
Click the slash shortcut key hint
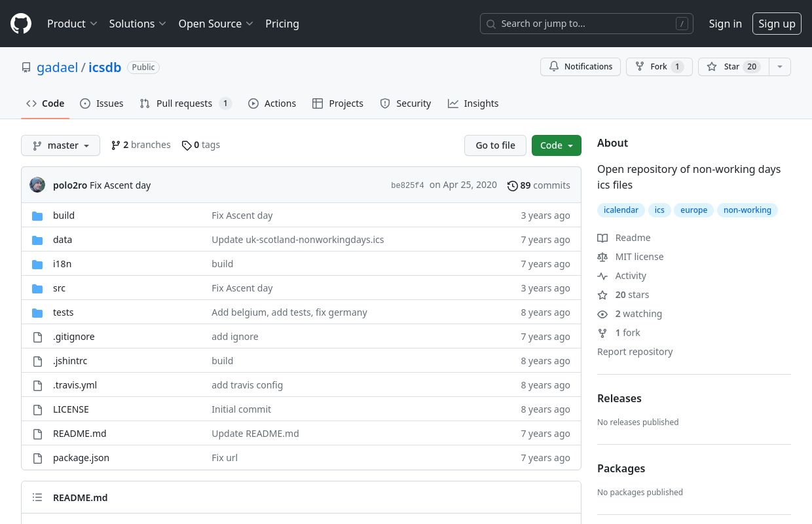point(682,24)
